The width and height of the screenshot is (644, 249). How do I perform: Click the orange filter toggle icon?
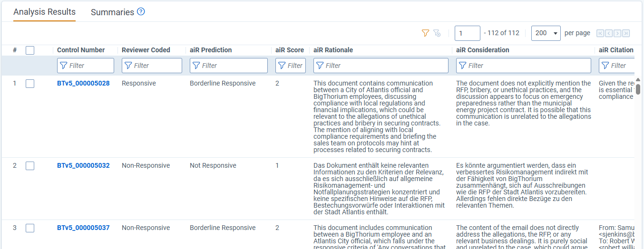[x=426, y=33]
